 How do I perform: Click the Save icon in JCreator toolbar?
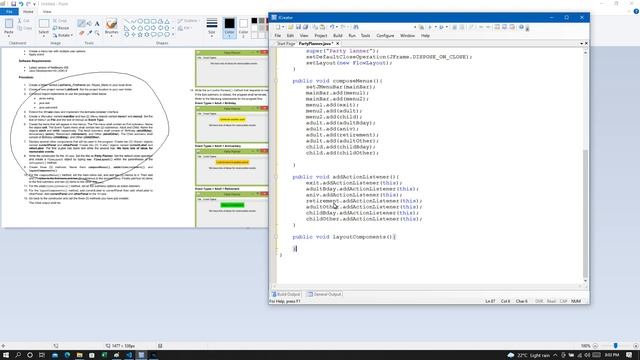point(298,27)
